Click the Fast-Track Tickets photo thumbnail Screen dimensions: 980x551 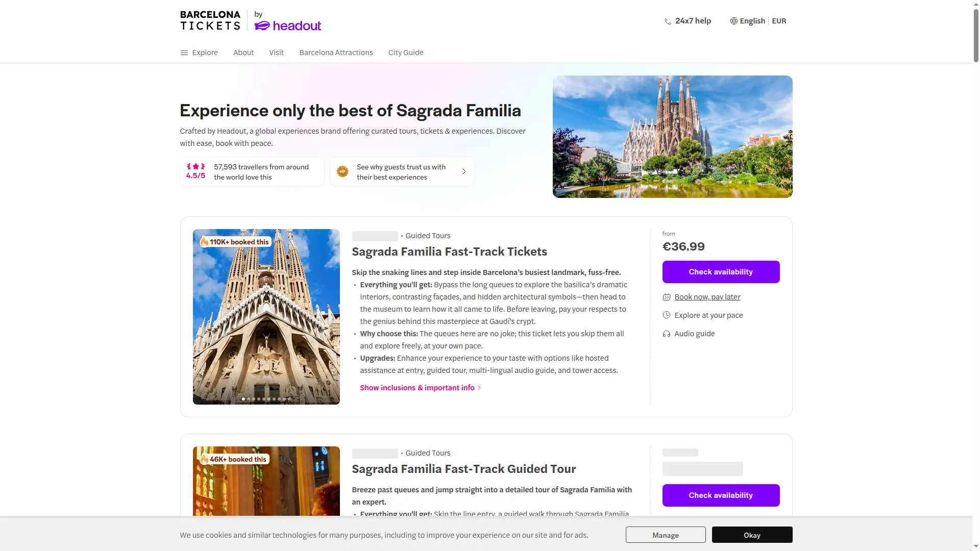266,316
